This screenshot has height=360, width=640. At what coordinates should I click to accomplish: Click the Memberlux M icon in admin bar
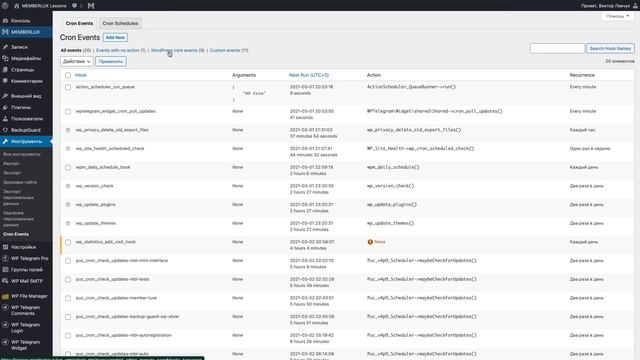pyautogui.click(x=91, y=6)
